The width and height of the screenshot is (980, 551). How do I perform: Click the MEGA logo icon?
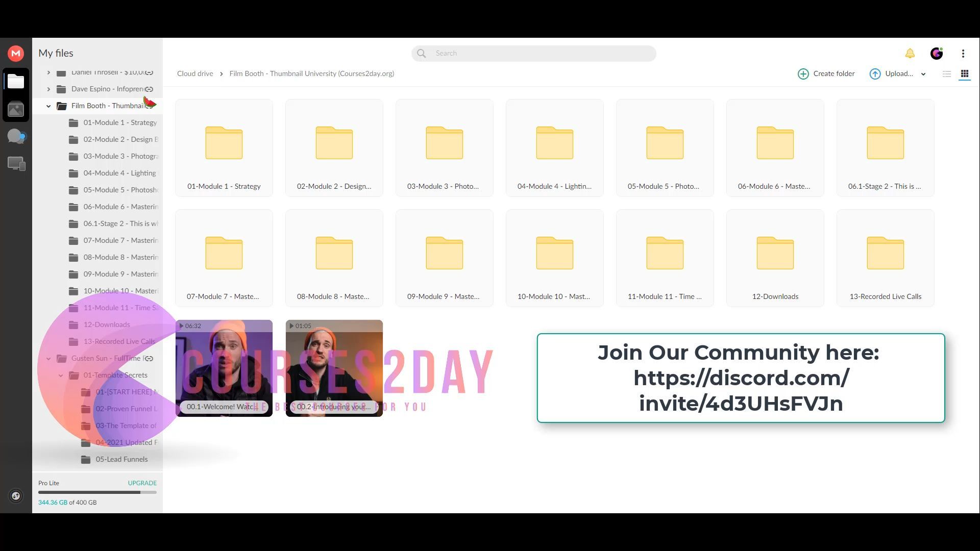click(x=16, y=53)
